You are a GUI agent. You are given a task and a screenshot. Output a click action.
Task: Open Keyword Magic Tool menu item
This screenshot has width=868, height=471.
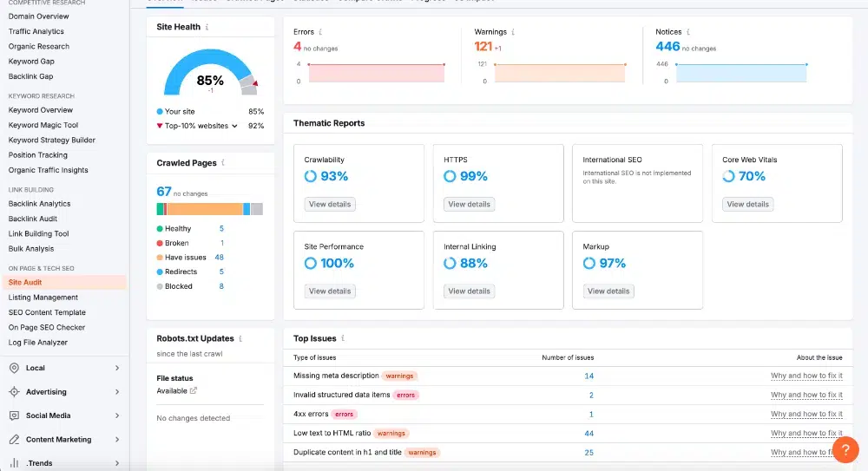pos(43,125)
